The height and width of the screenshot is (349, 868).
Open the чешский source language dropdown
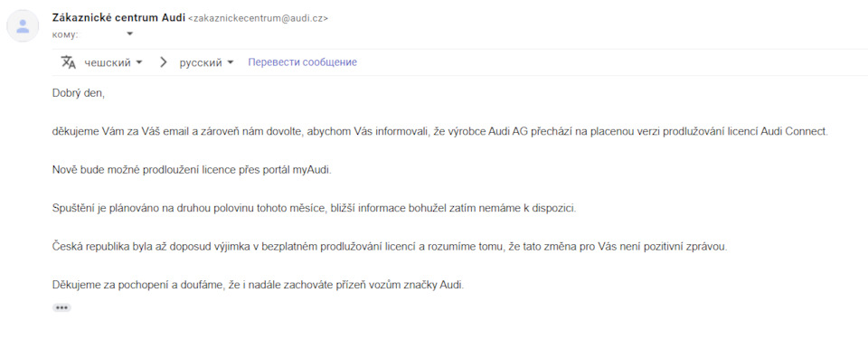coord(113,62)
